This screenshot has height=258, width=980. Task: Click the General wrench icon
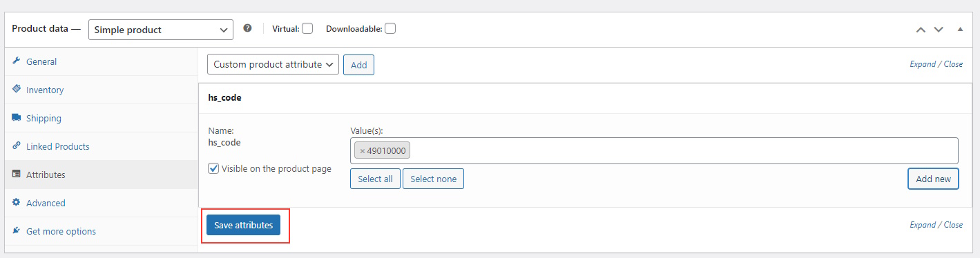tap(17, 61)
